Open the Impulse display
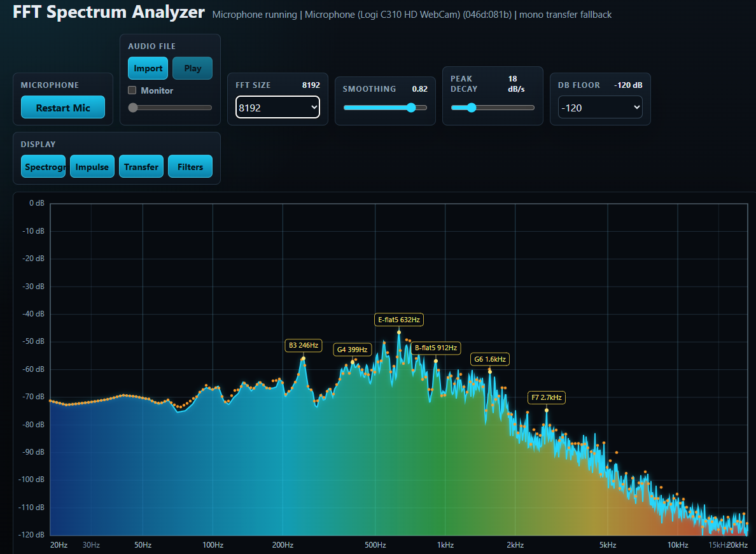This screenshot has height=554, width=756. [92, 166]
